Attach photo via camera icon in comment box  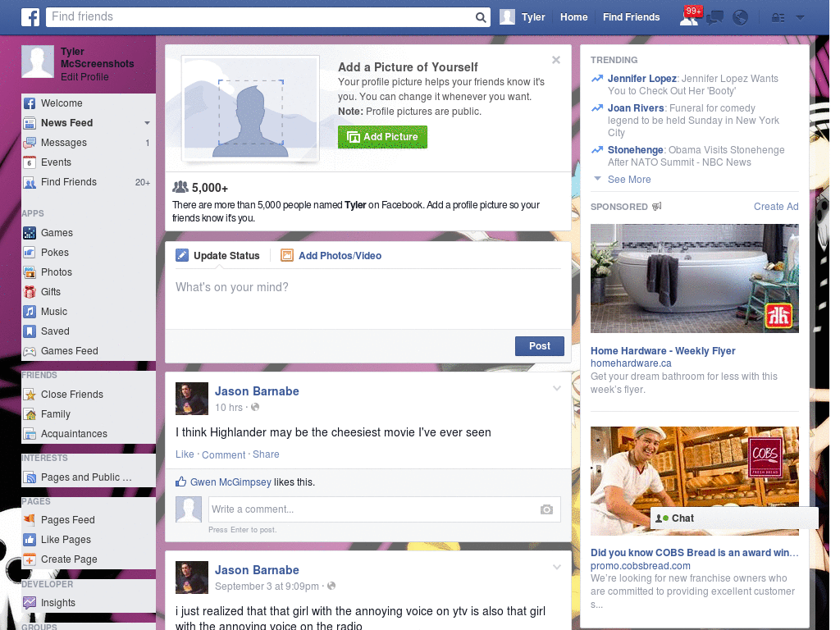click(546, 509)
